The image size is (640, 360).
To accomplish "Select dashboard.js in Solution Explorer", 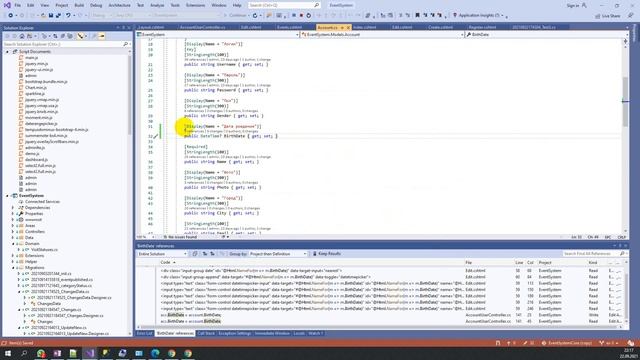I will (x=36, y=160).
